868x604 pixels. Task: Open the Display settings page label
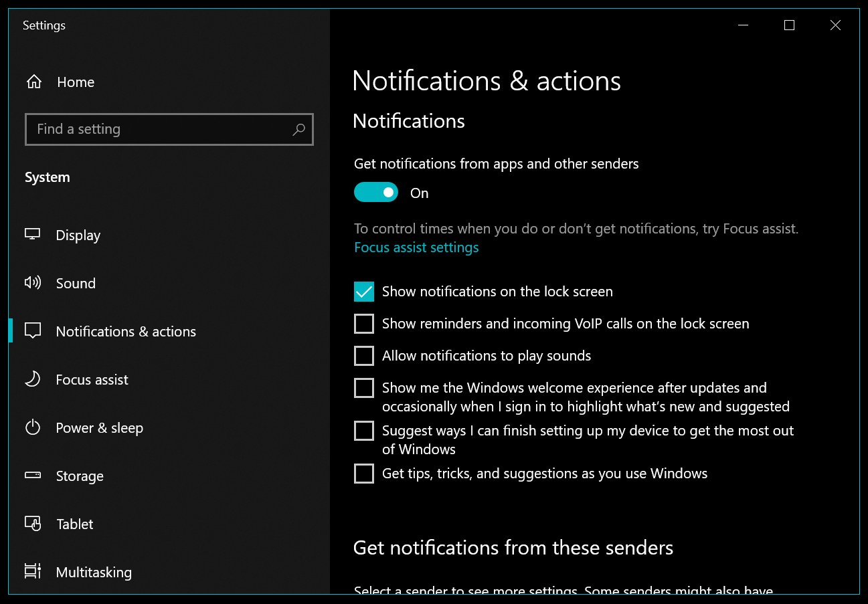coord(78,235)
